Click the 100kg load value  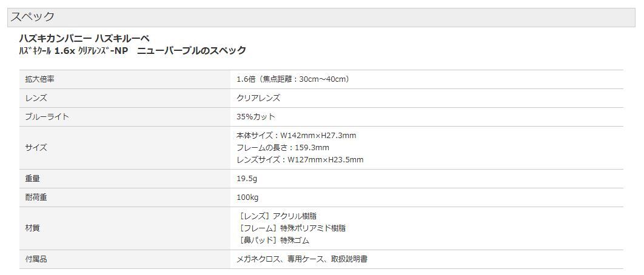[247, 197]
